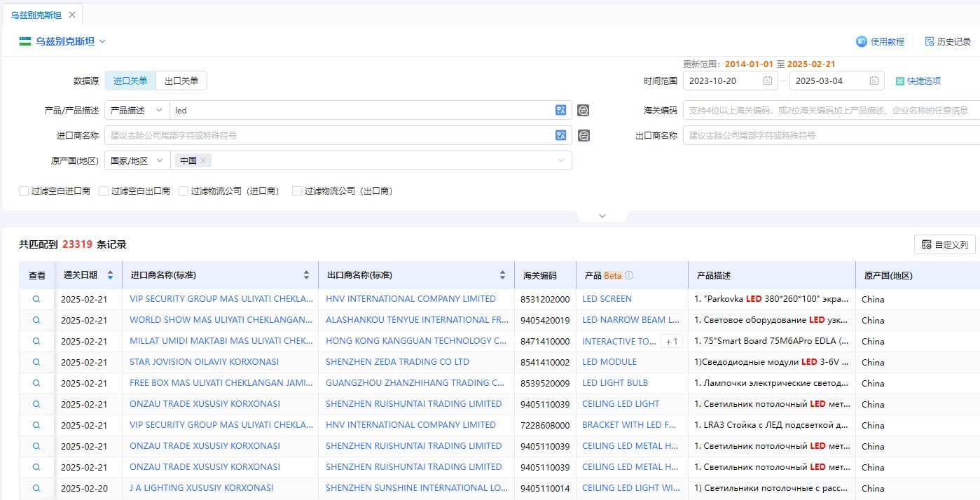Click translate icon in product description field
The width and height of the screenshot is (980, 500).
coord(560,110)
